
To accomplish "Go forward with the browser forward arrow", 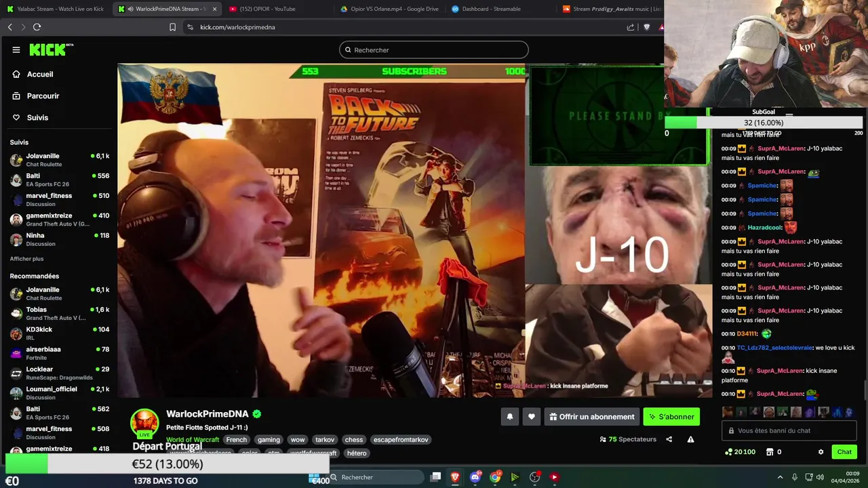I will tap(23, 27).
